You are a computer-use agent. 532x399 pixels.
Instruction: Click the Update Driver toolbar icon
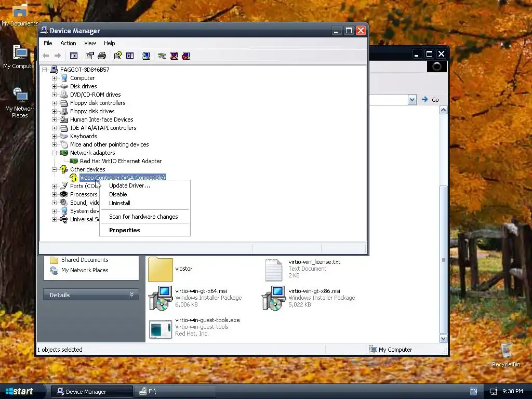162,56
